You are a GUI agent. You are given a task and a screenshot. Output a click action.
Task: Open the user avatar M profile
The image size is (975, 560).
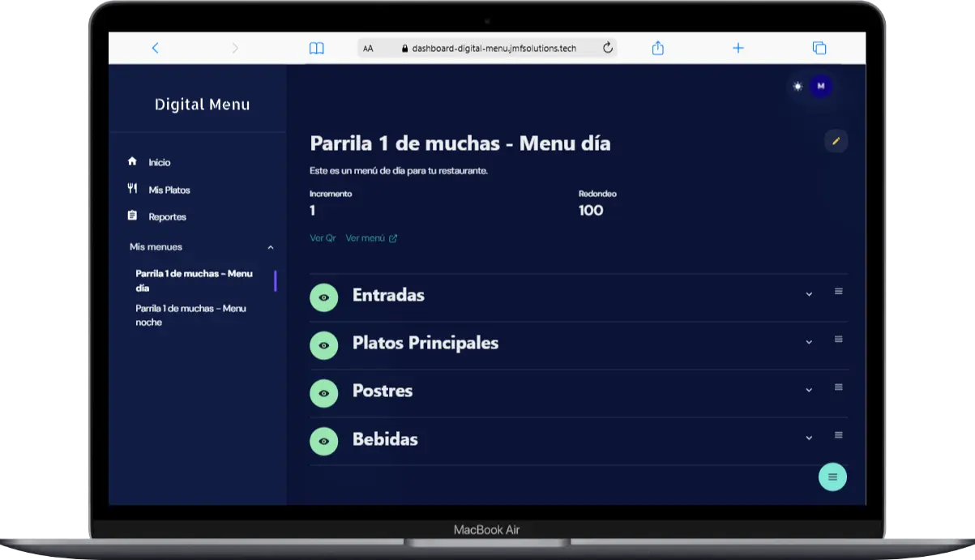tap(821, 86)
